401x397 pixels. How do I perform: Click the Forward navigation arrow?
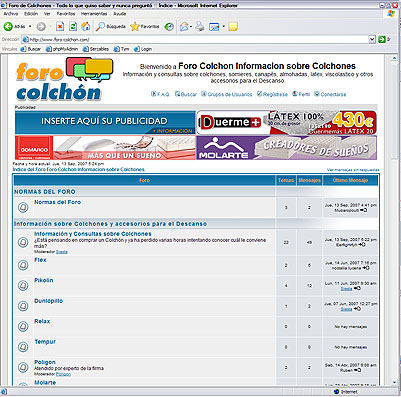click(41, 27)
